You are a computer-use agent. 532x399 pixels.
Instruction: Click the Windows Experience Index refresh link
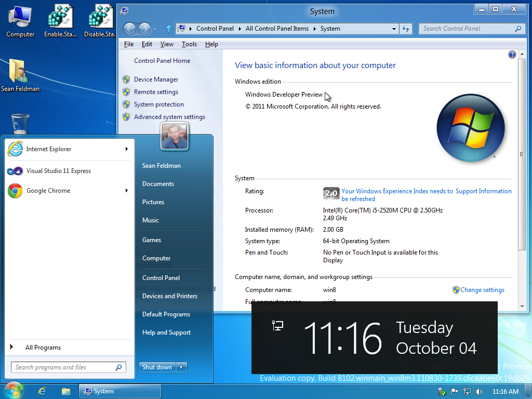tap(397, 195)
